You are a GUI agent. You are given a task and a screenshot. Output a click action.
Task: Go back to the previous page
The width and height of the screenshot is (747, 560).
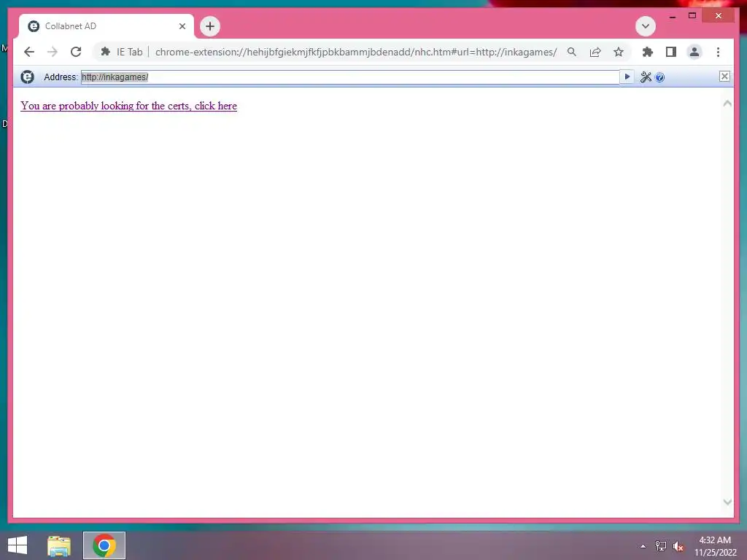[29, 52]
